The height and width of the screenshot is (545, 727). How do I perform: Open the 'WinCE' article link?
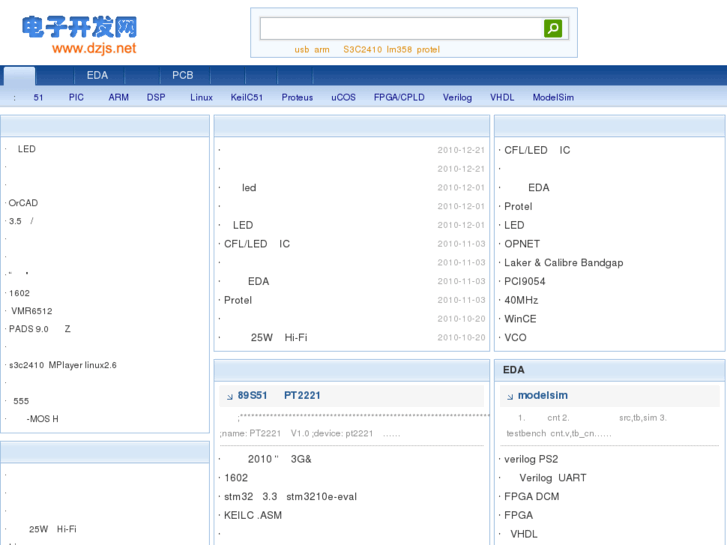coord(520,319)
